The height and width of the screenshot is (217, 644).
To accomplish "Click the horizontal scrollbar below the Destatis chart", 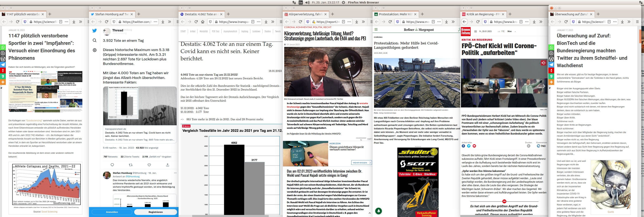I will click(x=225, y=216).
